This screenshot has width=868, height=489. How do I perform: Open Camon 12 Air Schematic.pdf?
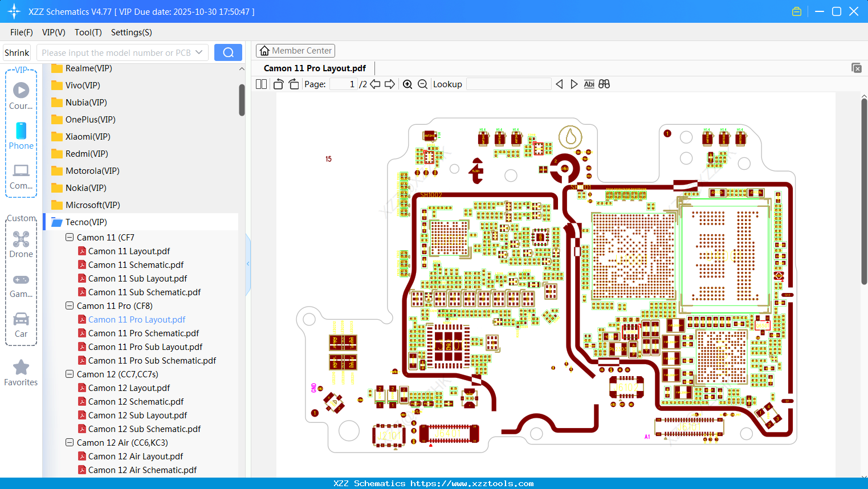(x=142, y=470)
